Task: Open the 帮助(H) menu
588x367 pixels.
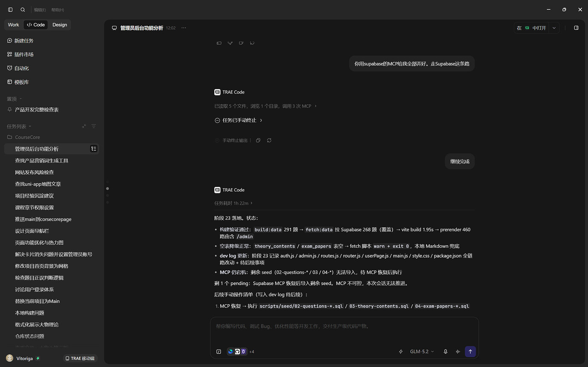Action: pos(58,10)
